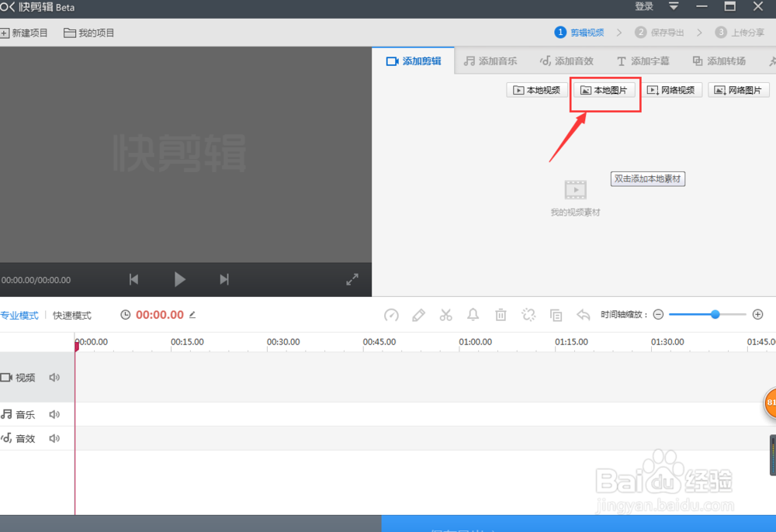This screenshot has width=776, height=532.
Task: Click the 本地视频 button
Action: pyautogui.click(x=536, y=90)
